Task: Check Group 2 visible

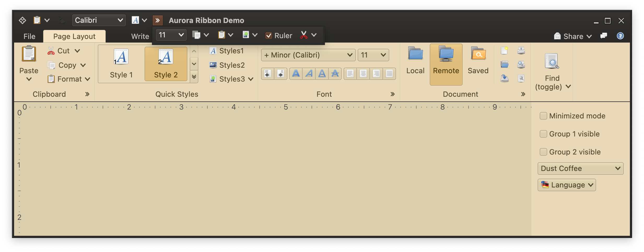Action: tap(543, 152)
